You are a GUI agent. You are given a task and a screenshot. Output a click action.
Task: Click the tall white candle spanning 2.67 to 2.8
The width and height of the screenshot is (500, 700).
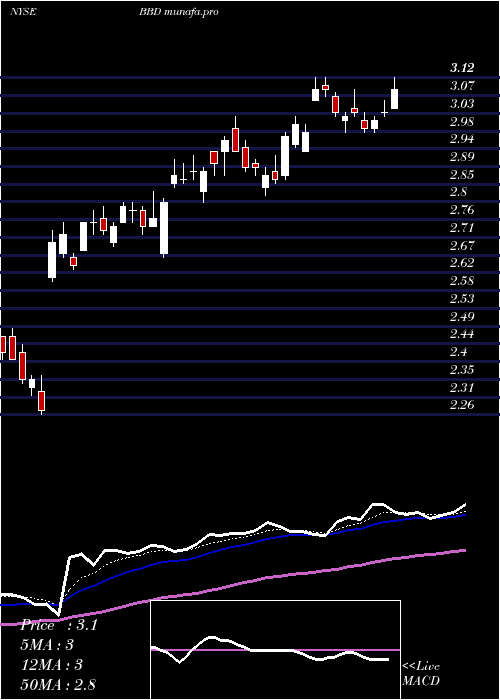coord(164,229)
